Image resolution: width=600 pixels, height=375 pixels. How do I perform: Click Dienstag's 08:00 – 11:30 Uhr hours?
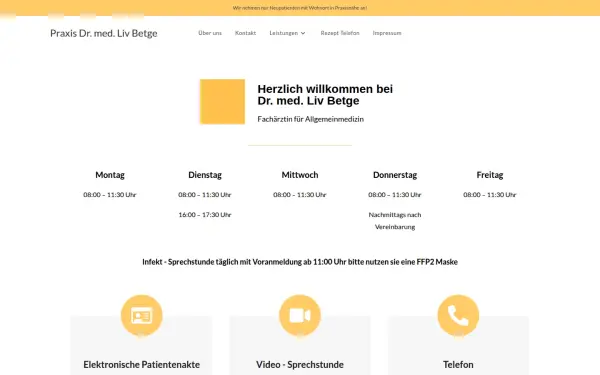tap(205, 195)
